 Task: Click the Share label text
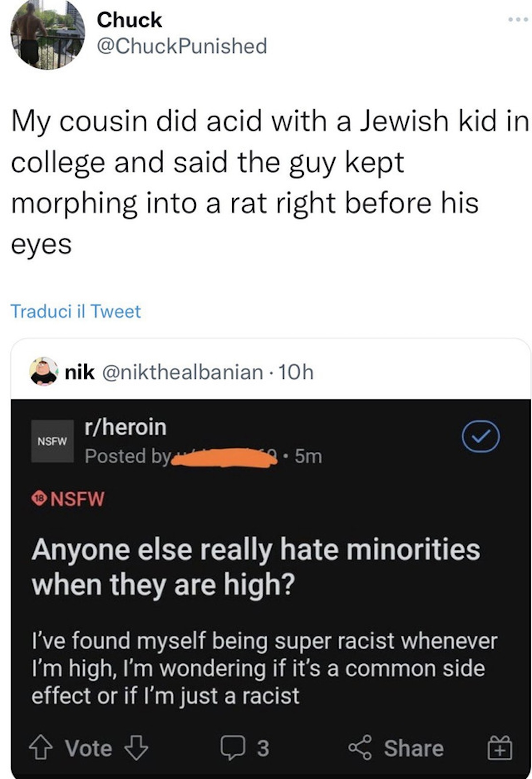coord(414,748)
